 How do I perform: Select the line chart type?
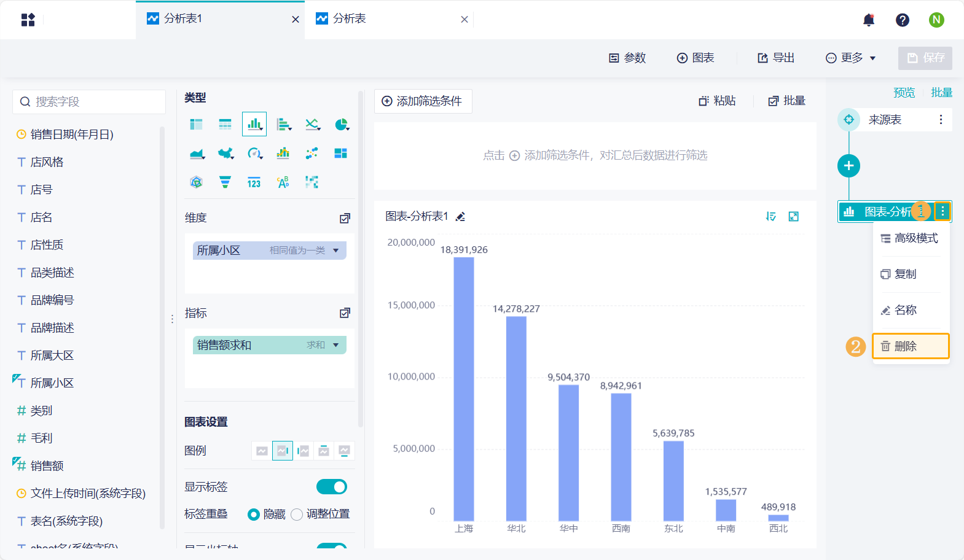click(x=313, y=125)
